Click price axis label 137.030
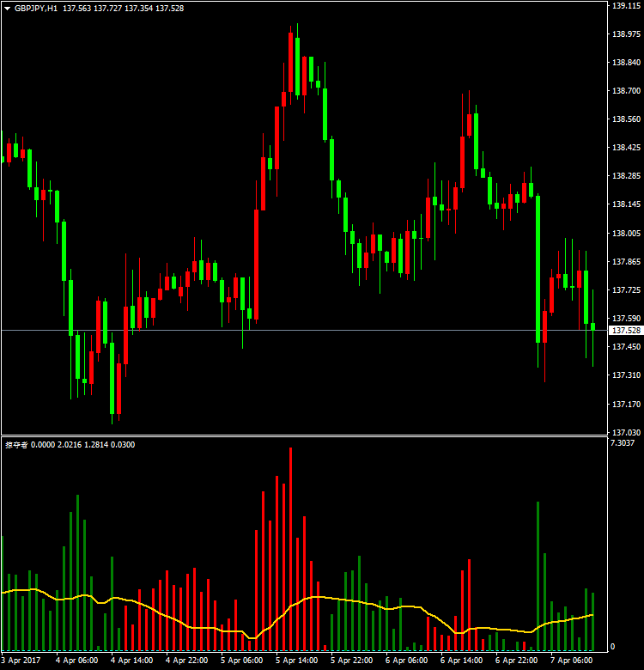Screen dimensions: 644x670 [x=627, y=432]
